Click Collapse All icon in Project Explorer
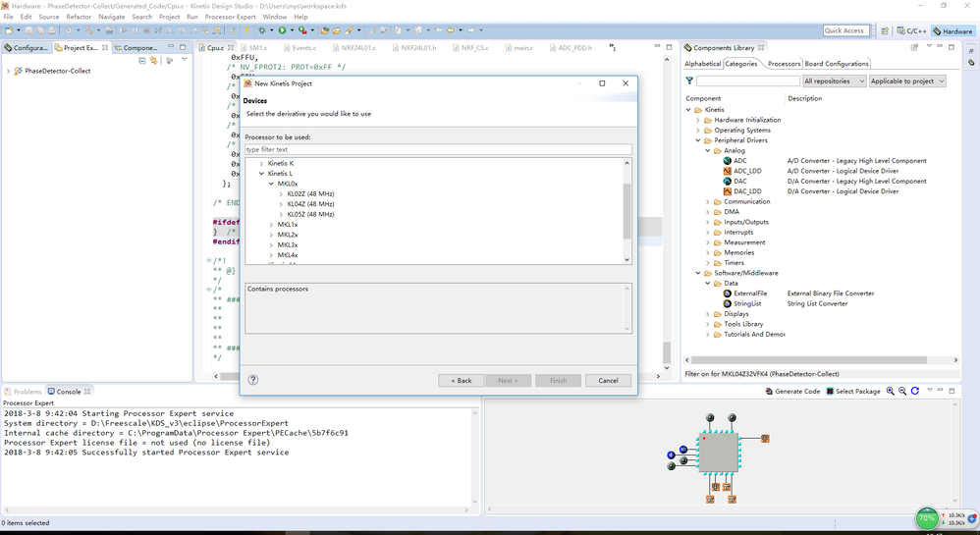The image size is (980, 535). click(142, 61)
